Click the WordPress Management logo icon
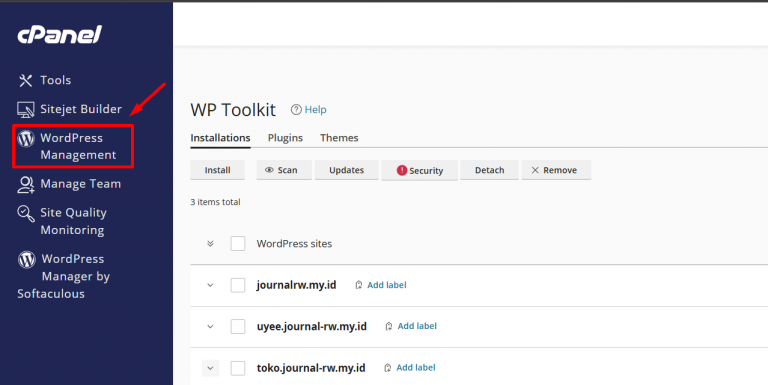The width and height of the screenshot is (768, 385). [26, 139]
